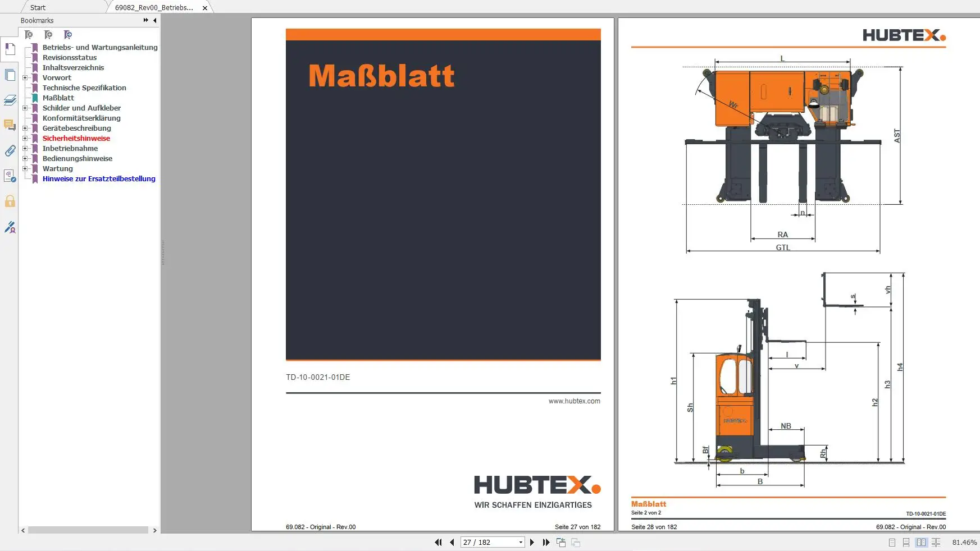Image resolution: width=980 pixels, height=551 pixels.
Task: Click the 81.46% zoom level control
Action: [964, 542]
